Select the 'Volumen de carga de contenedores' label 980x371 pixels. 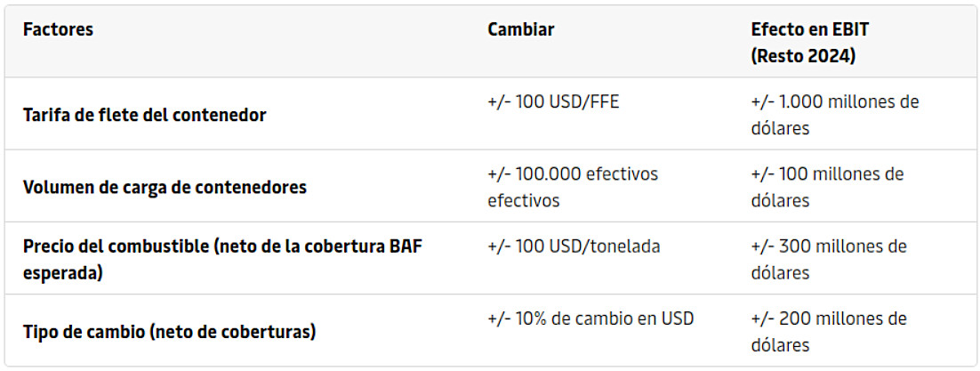[165, 187]
